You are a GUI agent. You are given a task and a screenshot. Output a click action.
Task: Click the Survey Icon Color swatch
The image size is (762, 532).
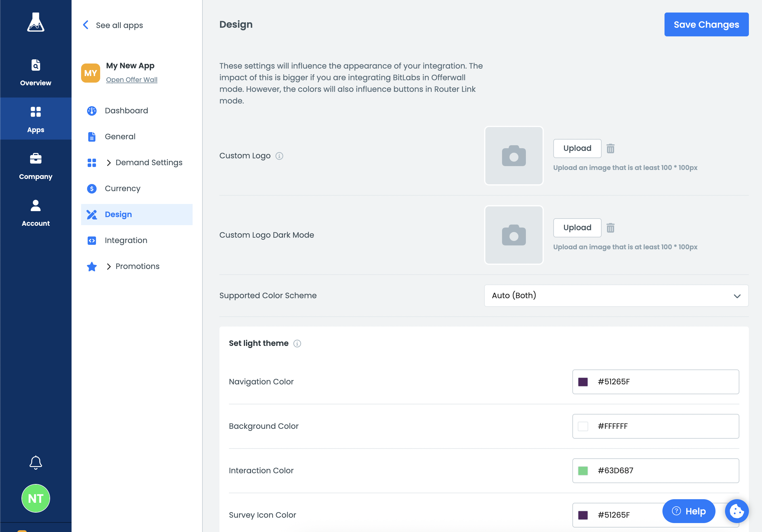(x=583, y=515)
